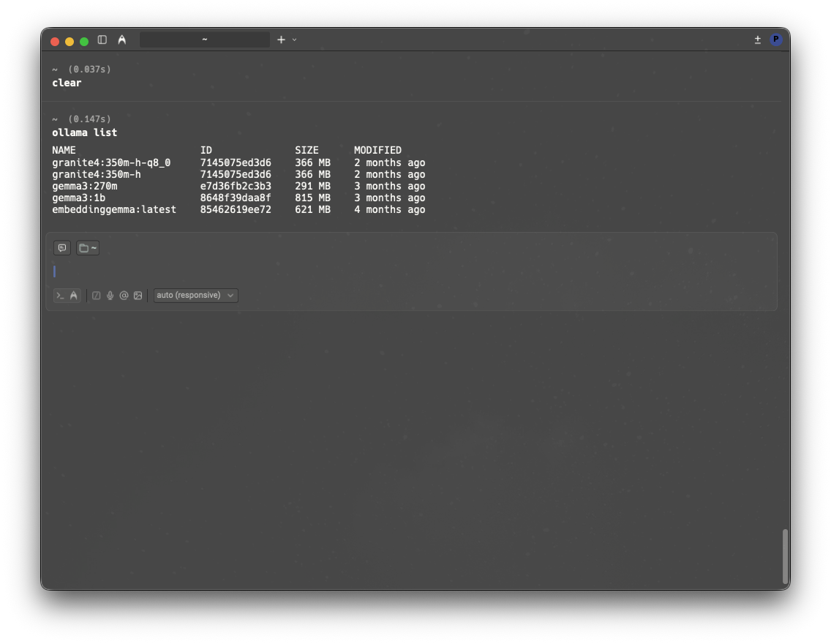This screenshot has width=831, height=644.
Task: Attach an image using picture icon
Action: pyautogui.click(x=138, y=296)
